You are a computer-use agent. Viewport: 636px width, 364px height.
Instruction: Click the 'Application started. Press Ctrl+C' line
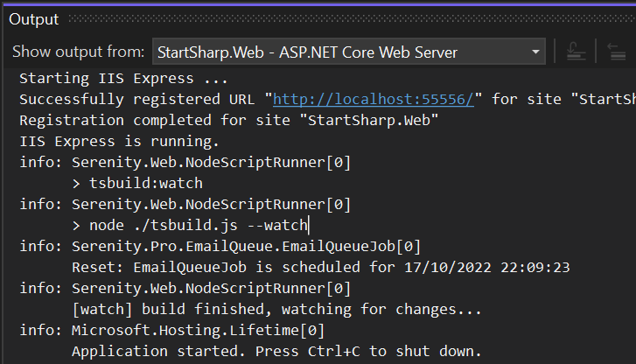pyautogui.click(x=276, y=351)
